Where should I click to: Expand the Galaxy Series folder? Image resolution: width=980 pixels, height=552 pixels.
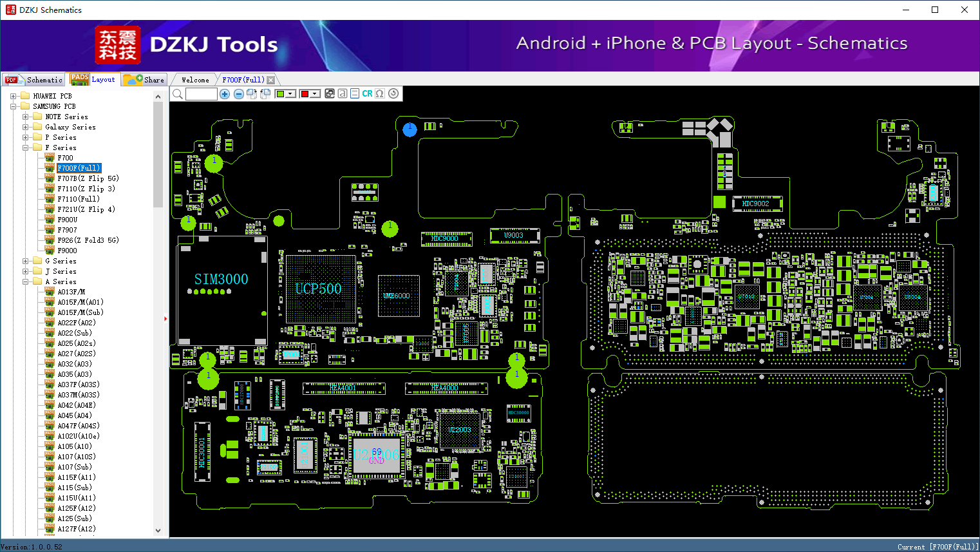click(x=25, y=127)
